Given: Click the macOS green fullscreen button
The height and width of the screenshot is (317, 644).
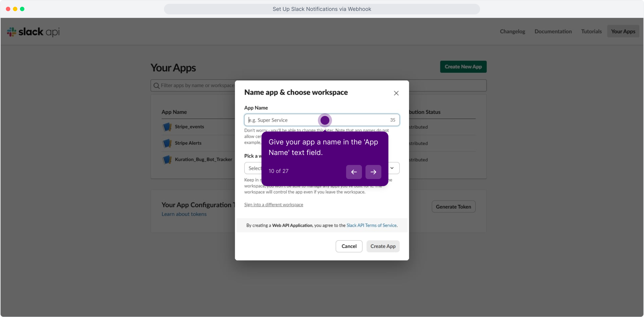Looking at the screenshot, I should (22, 9).
